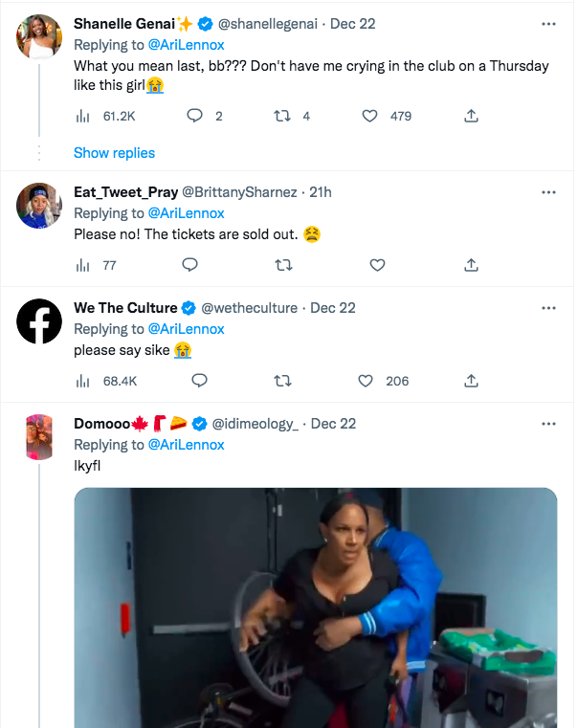Like We The Culture's please say sike tweet

[x=367, y=381]
